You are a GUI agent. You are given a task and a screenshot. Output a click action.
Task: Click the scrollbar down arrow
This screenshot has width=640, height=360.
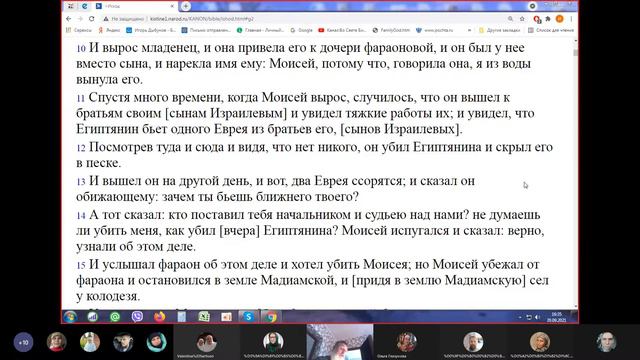coord(576,306)
